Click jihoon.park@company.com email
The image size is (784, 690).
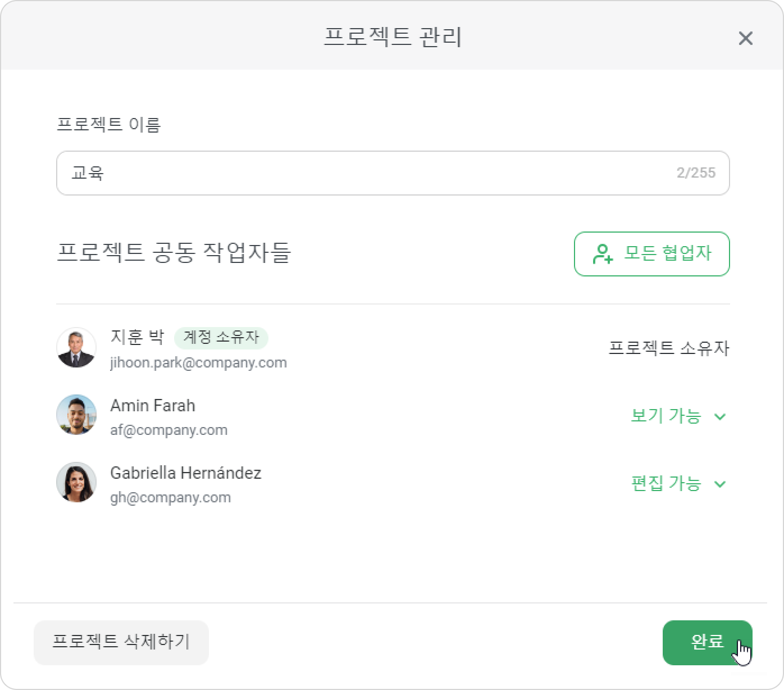198,363
